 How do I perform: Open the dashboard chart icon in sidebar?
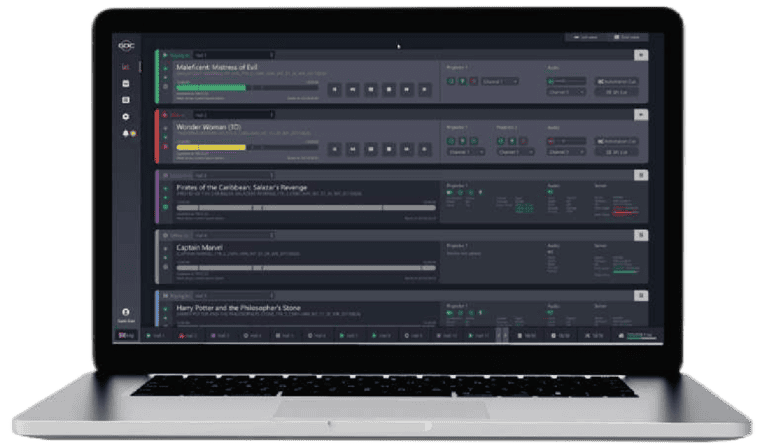click(126, 67)
